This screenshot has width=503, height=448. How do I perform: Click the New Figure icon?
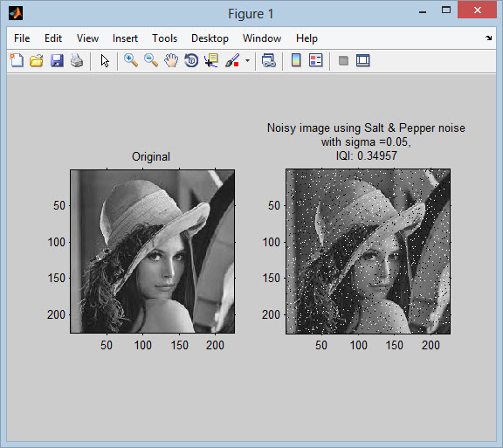pyautogui.click(x=17, y=60)
